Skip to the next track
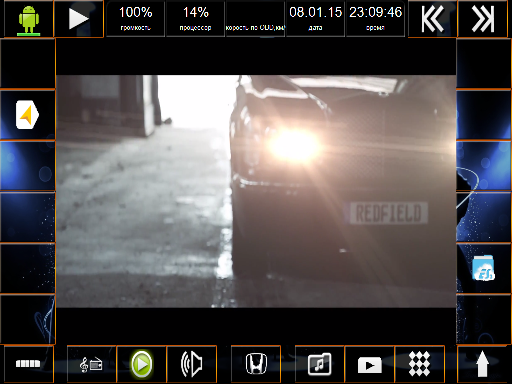Image resolution: width=513 pixels, height=385 pixels. tap(483, 19)
